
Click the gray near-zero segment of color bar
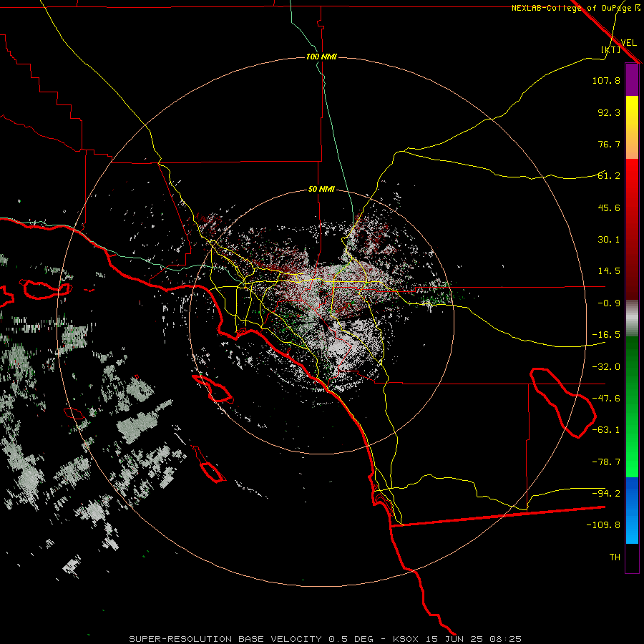pyautogui.click(x=632, y=318)
